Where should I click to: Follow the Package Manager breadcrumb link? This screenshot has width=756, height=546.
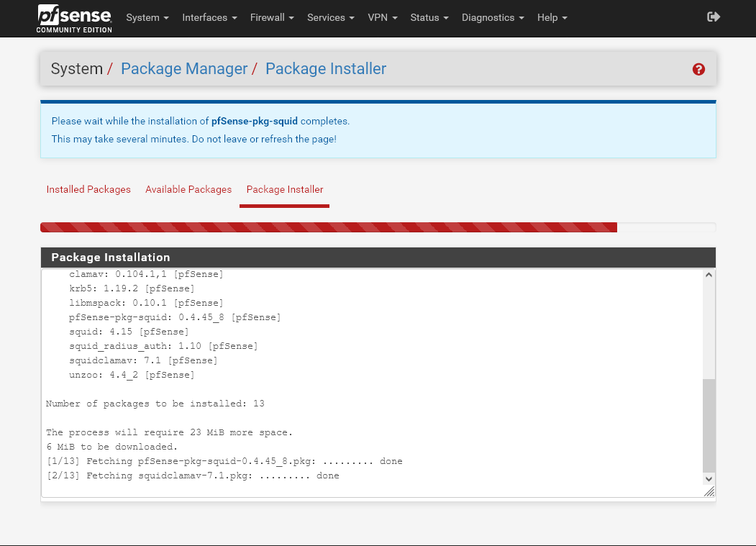click(x=184, y=69)
